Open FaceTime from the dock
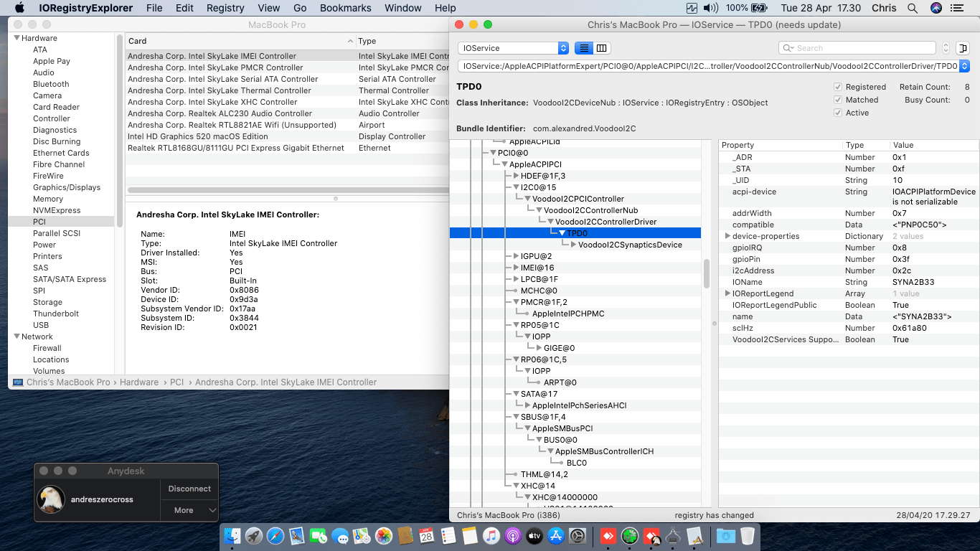 click(x=319, y=535)
